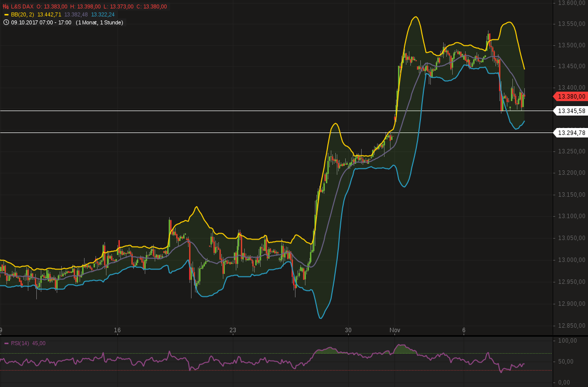588x387 pixels.
Task: Click the price axis label 13.200,00
Action: 572,173
